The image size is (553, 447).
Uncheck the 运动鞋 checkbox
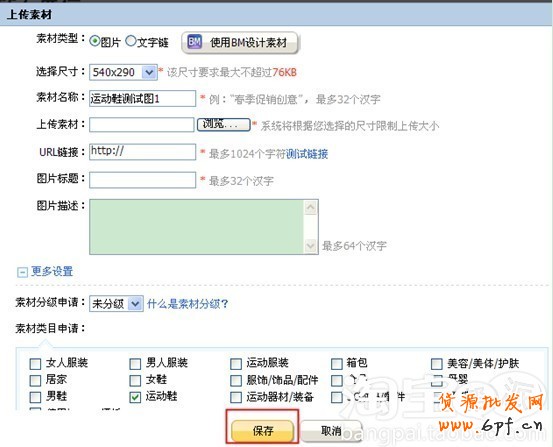[x=135, y=397]
